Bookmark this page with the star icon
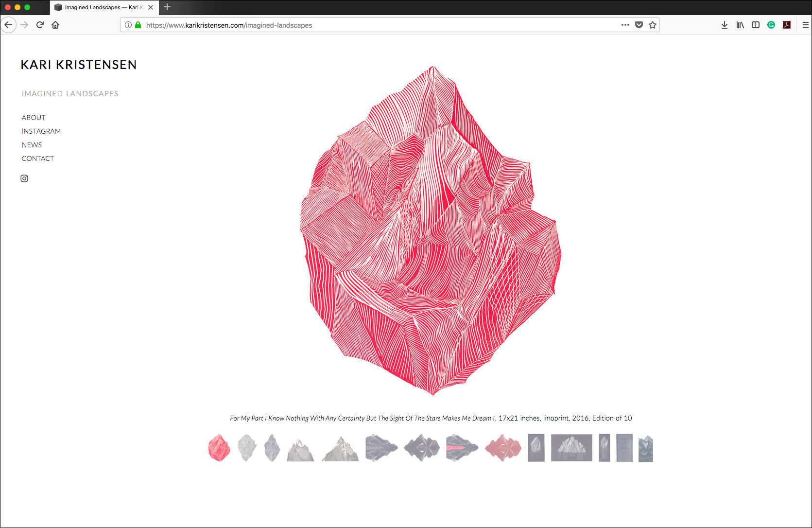Screen dimensions: 812x528 [x=652, y=25]
